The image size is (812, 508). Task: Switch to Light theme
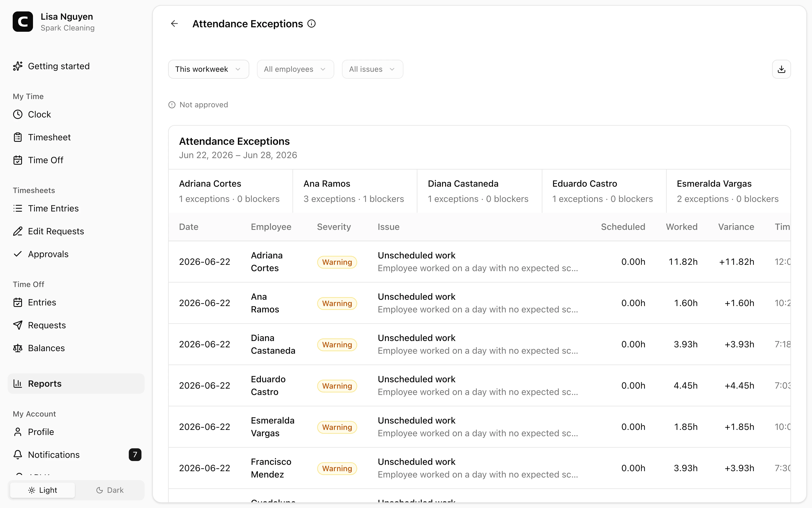43,490
